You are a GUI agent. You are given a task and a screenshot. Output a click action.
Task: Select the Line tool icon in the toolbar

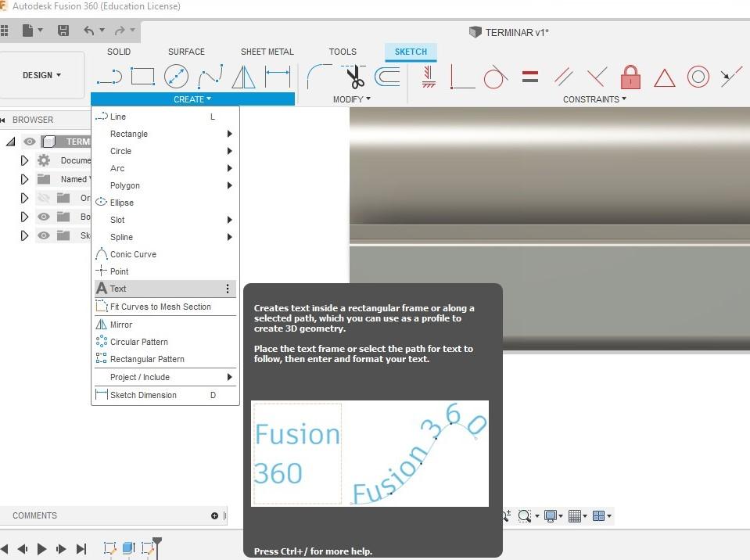tap(109, 77)
